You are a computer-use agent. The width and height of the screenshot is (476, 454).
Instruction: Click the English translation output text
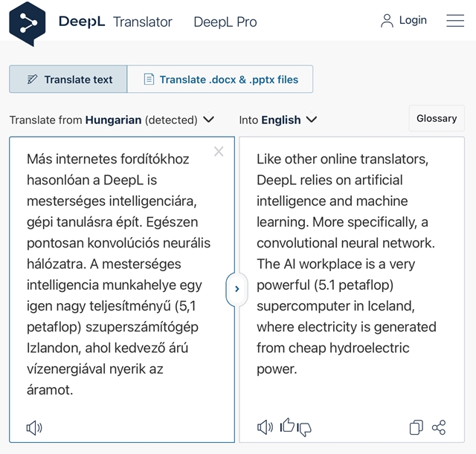(347, 264)
